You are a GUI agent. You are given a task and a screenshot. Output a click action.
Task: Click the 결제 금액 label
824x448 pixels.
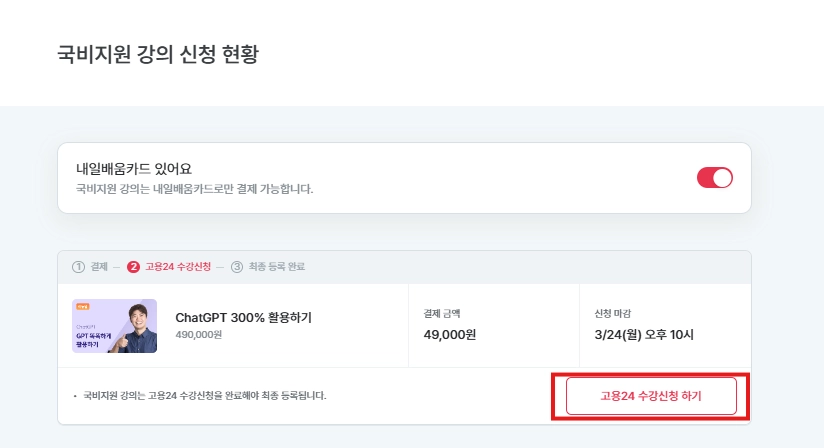pos(442,313)
